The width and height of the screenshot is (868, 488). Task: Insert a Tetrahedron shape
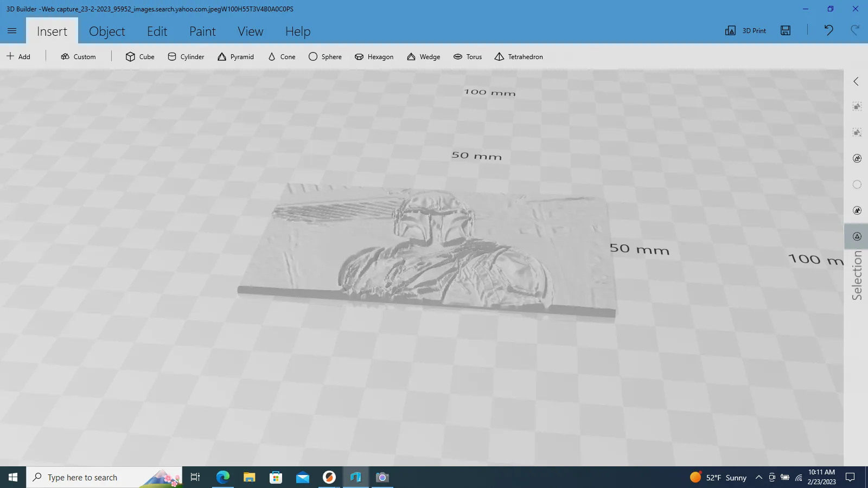pyautogui.click(x=519, y=56)
